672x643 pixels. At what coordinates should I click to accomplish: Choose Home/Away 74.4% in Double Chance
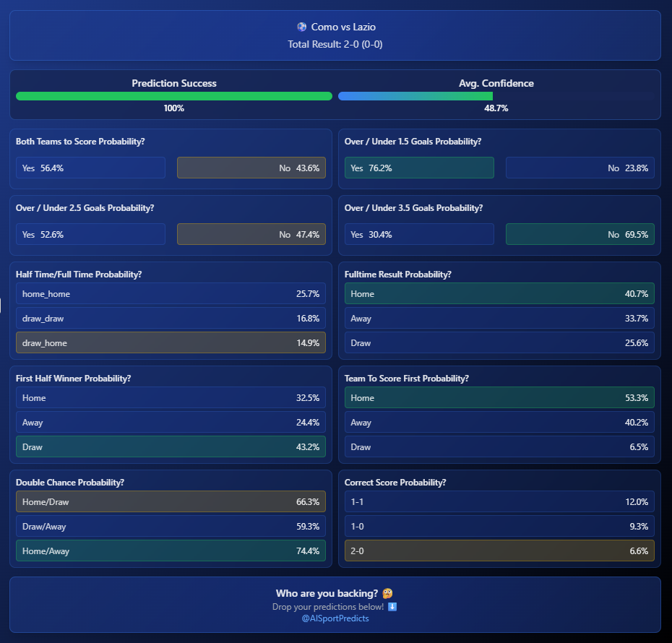(171, 551)
